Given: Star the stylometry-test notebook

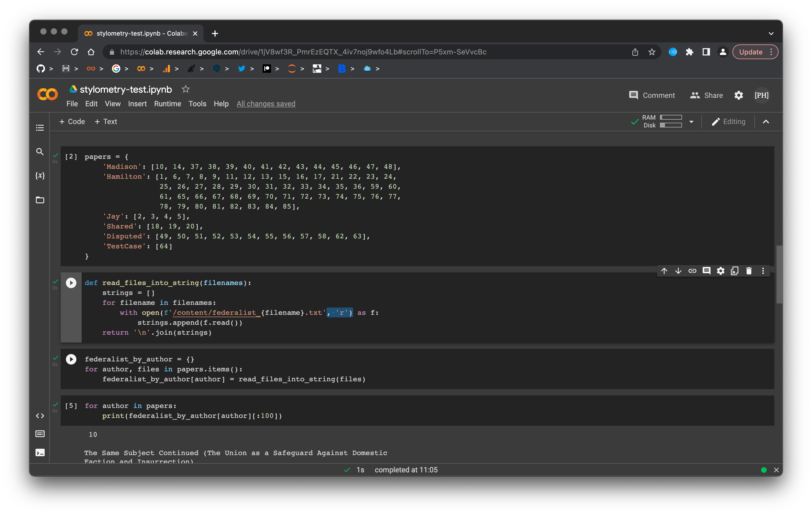Looking at the screenshot, I should pos(186,89).
